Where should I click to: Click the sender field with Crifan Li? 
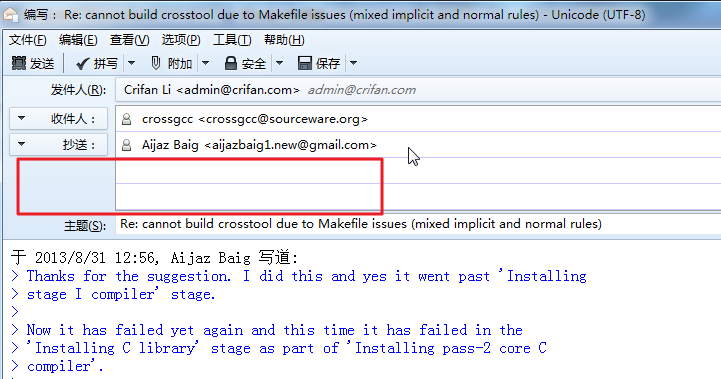(418, 90)
